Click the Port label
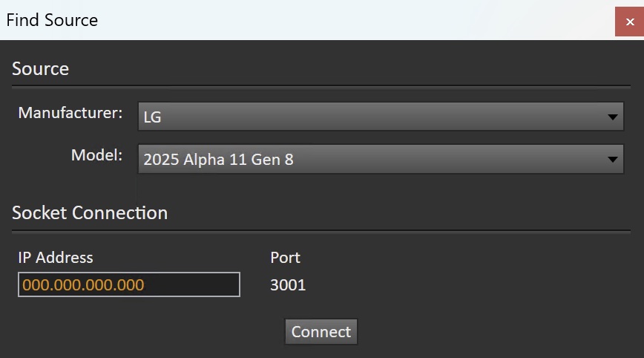 point(285,258)
